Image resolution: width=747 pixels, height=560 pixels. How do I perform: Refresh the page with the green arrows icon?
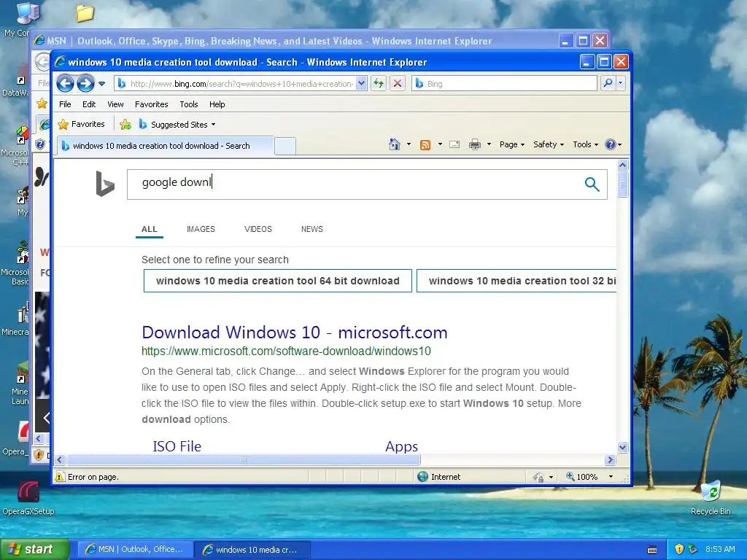pos(379,84)
